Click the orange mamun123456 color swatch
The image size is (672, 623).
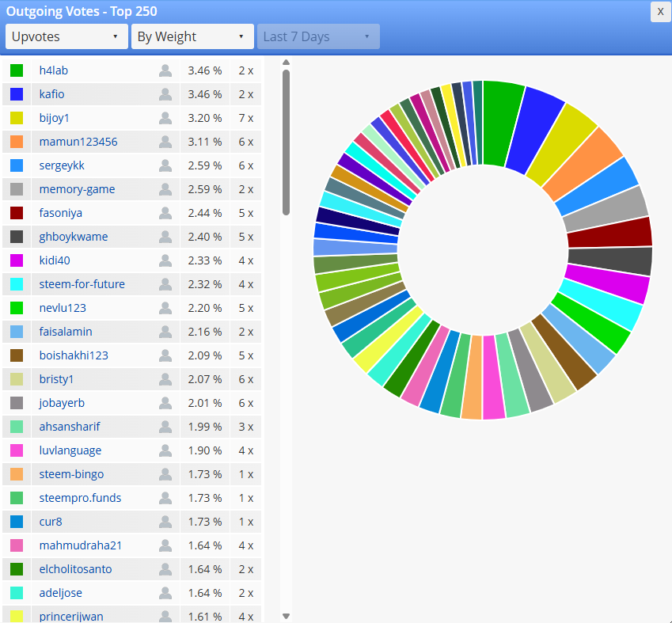click(x=17, y=142)
